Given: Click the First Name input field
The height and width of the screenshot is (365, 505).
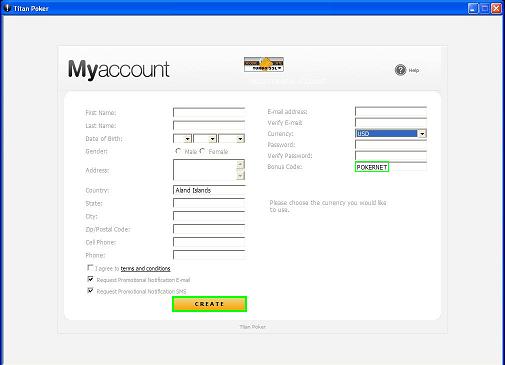Looking at the screenshot, I should (x=209, y=112).
